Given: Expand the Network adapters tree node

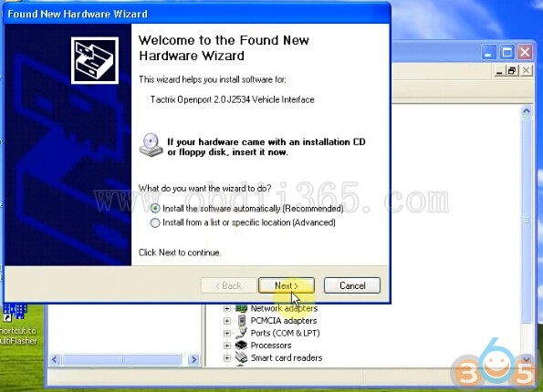Looking at the screenshot, I should (227, 308).
